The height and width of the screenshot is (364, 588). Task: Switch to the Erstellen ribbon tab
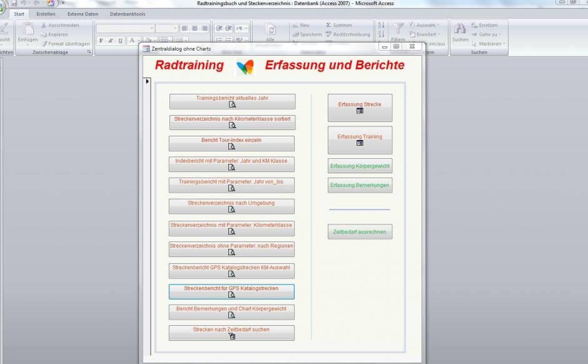(46, 14)
